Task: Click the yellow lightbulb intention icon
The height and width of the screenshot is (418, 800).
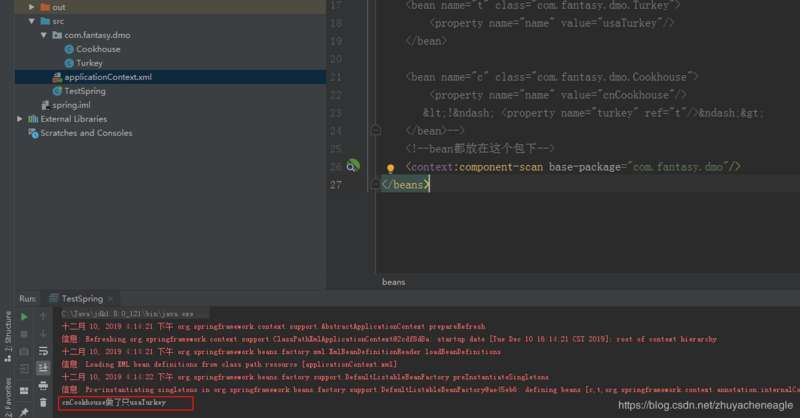Action: (x=390, y=168)
